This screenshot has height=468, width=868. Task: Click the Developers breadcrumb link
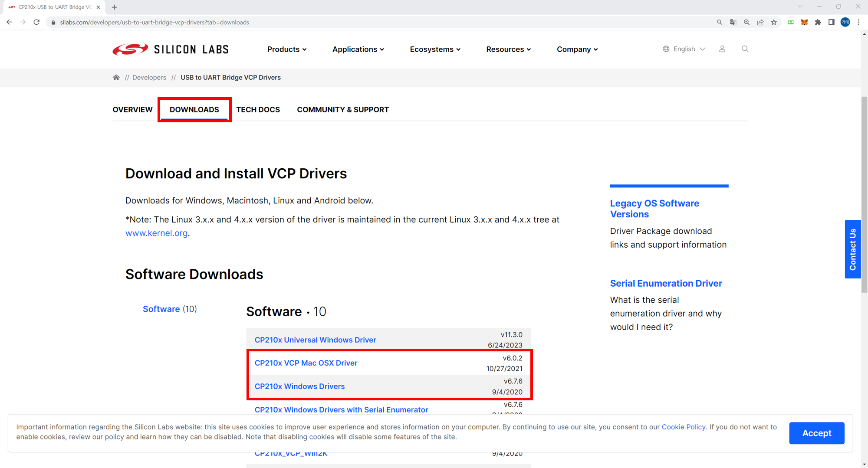(149, 77)
